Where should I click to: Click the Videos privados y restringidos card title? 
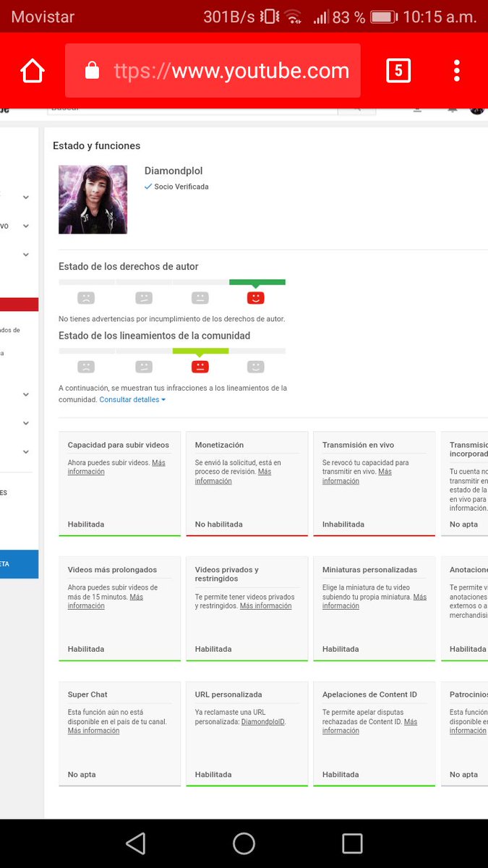coord(227,574)
